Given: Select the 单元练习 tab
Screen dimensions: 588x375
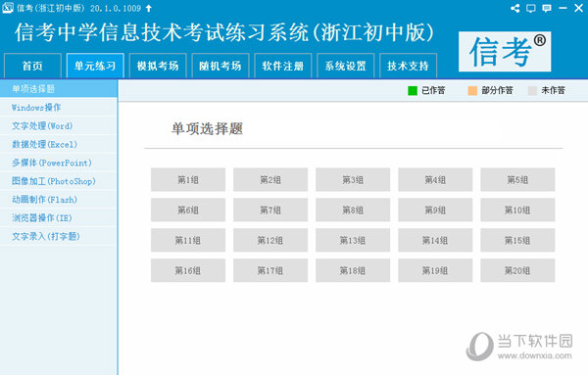Looking at the screenshot, I should [x=95, y=66].
